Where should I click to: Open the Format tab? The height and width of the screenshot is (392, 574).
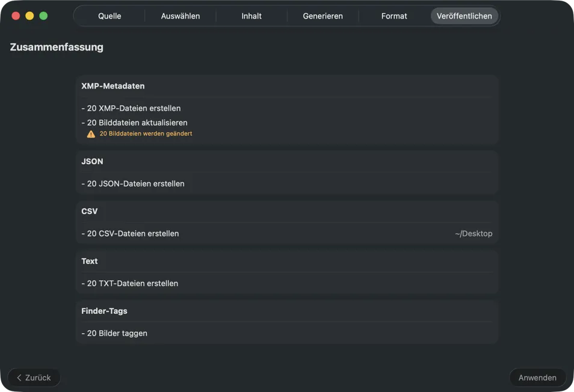(394, 16)
